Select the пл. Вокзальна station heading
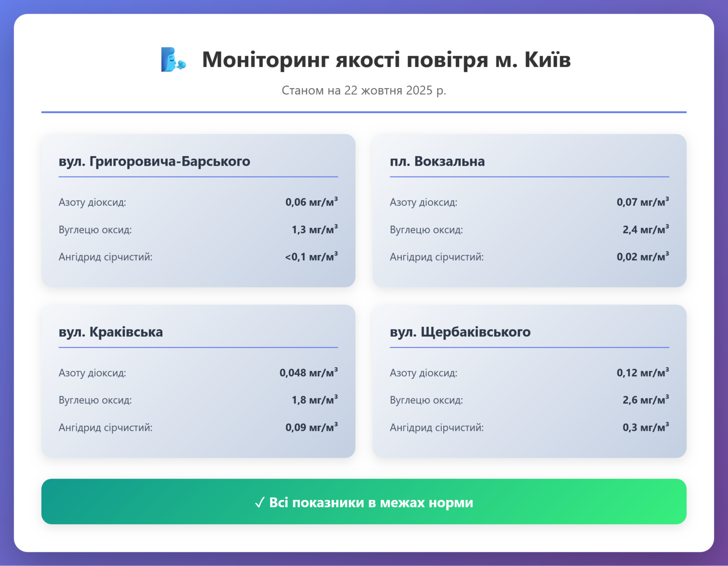Viewport: 728px width, 566px height. coord(437,162)
